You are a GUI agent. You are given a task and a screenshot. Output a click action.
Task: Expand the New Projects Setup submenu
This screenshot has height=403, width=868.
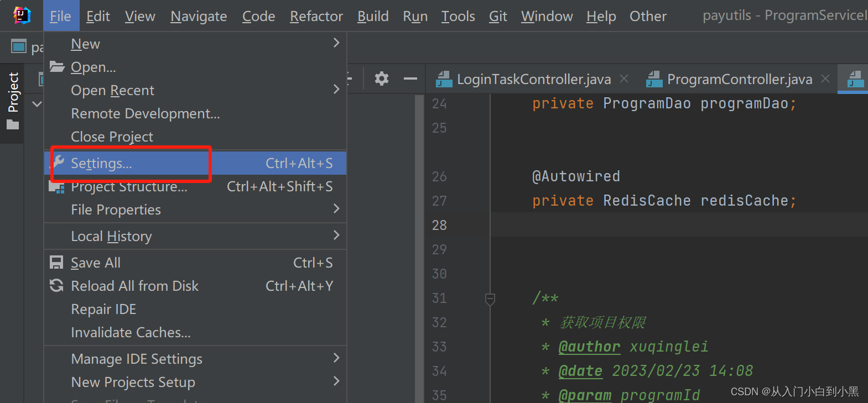click(336, 381)
